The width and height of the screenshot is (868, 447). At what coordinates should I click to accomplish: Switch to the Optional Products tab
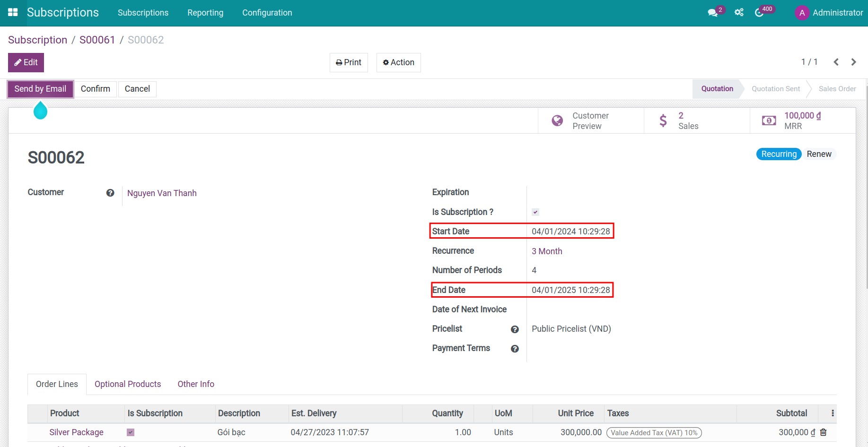(127, 384)
